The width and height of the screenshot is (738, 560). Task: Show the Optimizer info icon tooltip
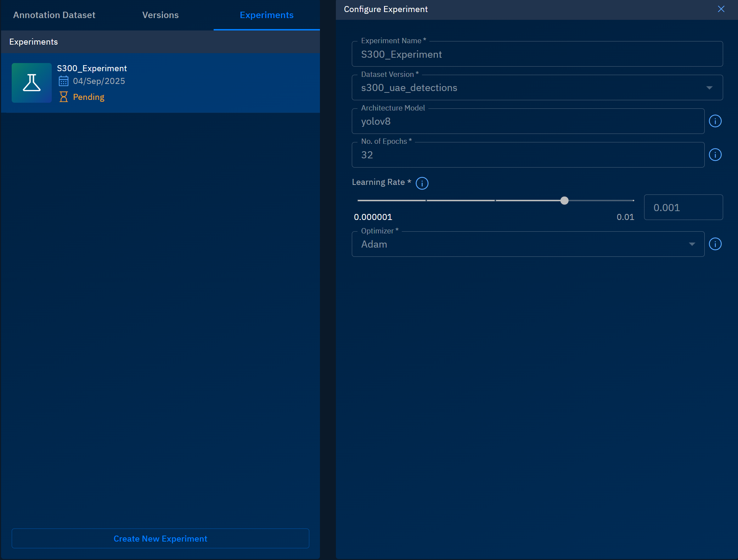click(715, 244)
